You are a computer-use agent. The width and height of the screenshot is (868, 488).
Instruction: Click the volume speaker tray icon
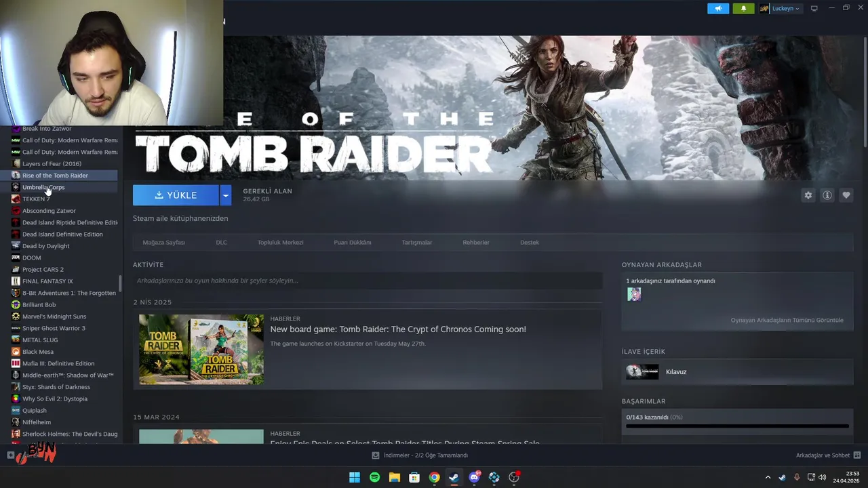[823, 477]
